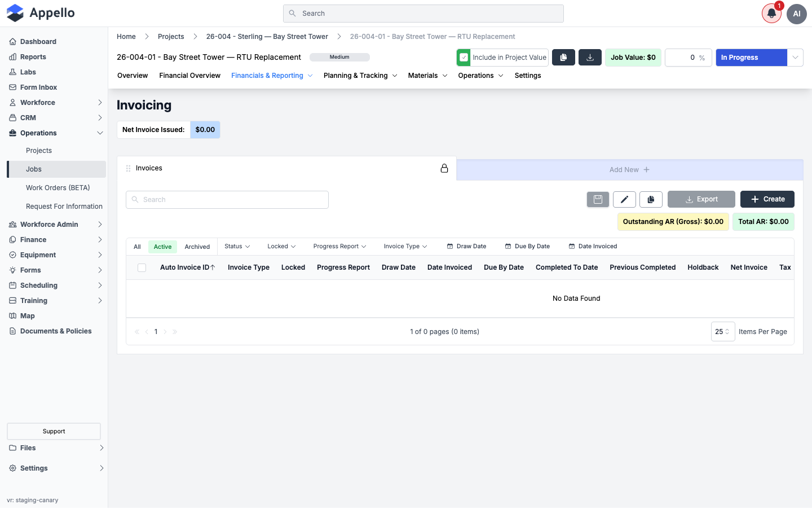Click the pencil edit icon button
Image resolution: width=812 pixels, height=518 pixels.
[x=624, y=199]
